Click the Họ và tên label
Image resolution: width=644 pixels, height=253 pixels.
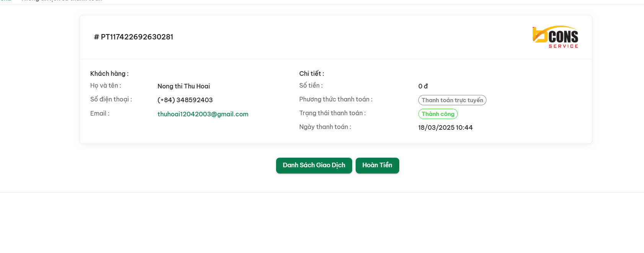[x=106, y=86]
